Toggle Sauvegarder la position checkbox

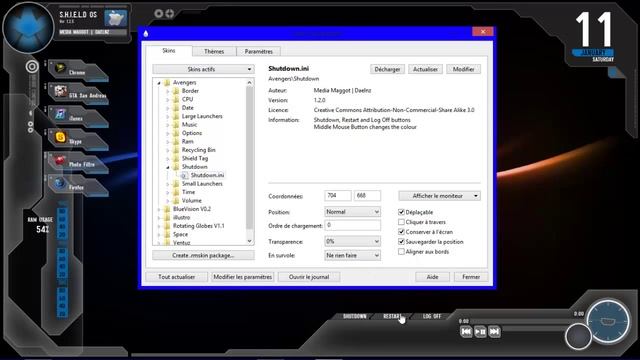(401, 242)
